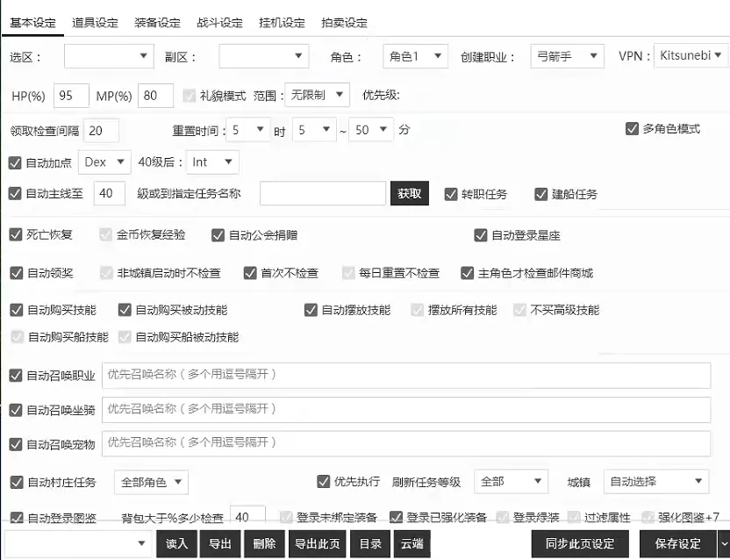Viewport: 730px width, 560px height.
Task: Toggle the 优先执行 checkbox
Action: [324, 481]
